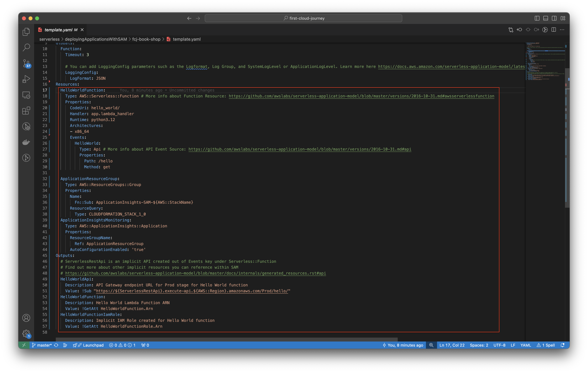Viewport: 588px width, 373px height.
Task: Change the language mode from YAML
Action: coord(526,345)
